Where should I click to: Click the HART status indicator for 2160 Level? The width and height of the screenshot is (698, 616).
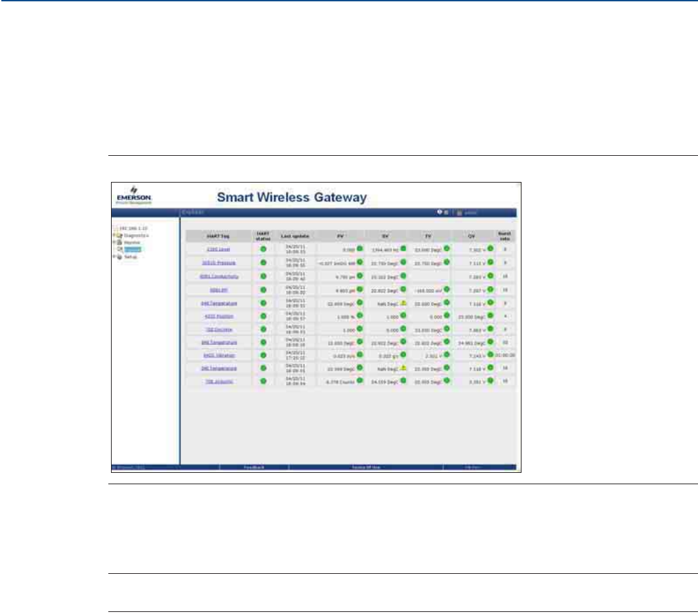pos(263,249)
